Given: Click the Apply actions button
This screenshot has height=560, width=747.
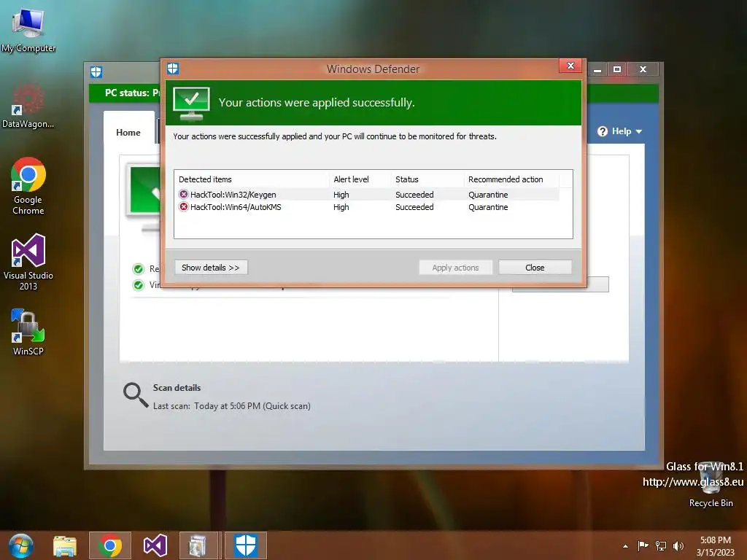Looking at the screenshot, I should [x=455, y=267].
